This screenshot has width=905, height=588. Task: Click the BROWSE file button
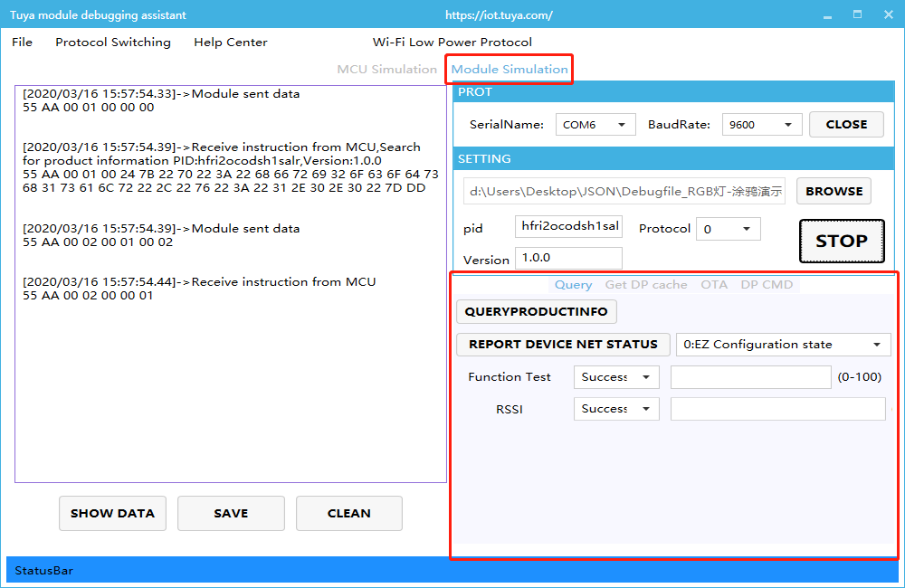(834, 192)
